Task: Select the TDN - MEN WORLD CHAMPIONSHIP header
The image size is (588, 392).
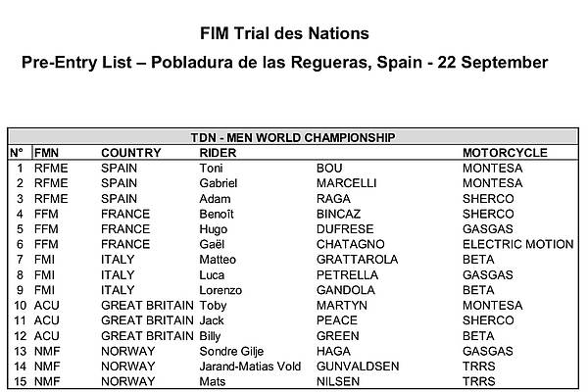Action: point(293,137)
